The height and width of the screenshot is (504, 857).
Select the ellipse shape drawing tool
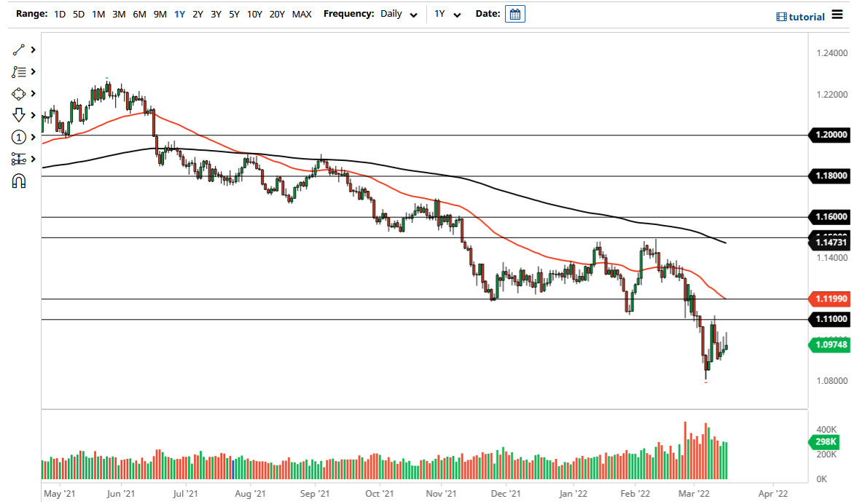[x=17, y=93]
